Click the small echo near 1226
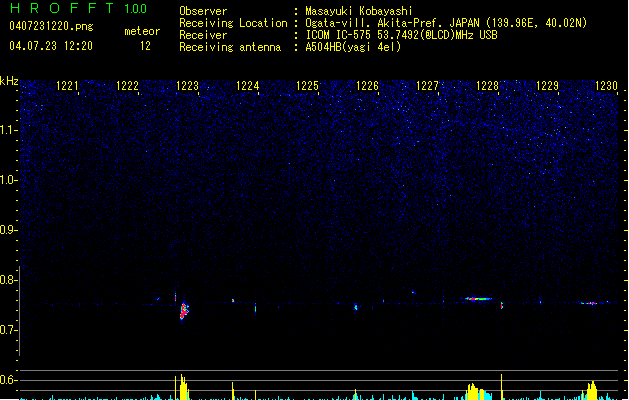Viewport: 629px width, 400px height. (355, 307)
